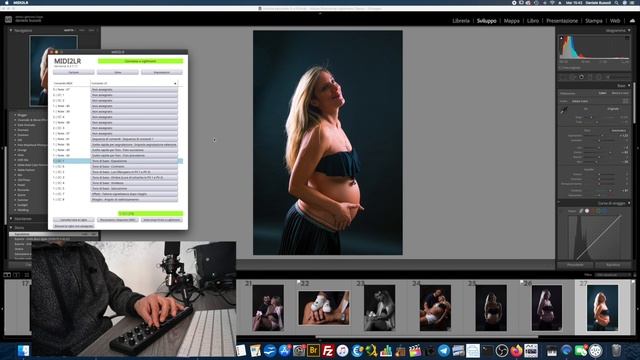Open Terminal from the Dock

(x=487, y=351)
